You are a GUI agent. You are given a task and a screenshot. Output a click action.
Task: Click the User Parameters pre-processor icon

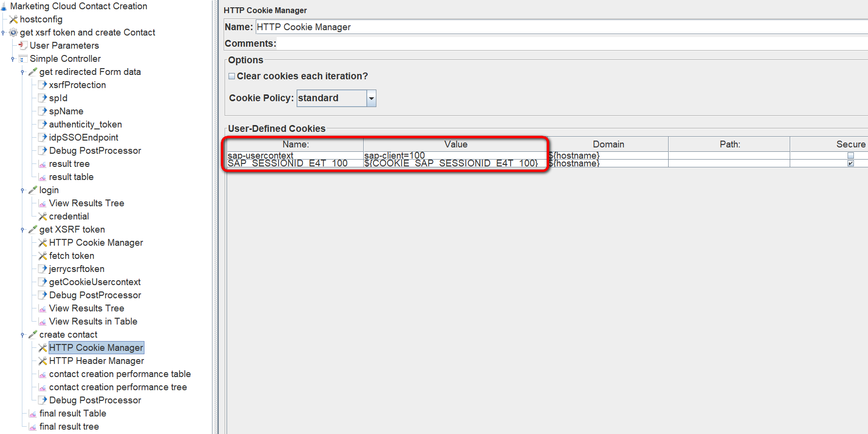[x=23, y=46]
